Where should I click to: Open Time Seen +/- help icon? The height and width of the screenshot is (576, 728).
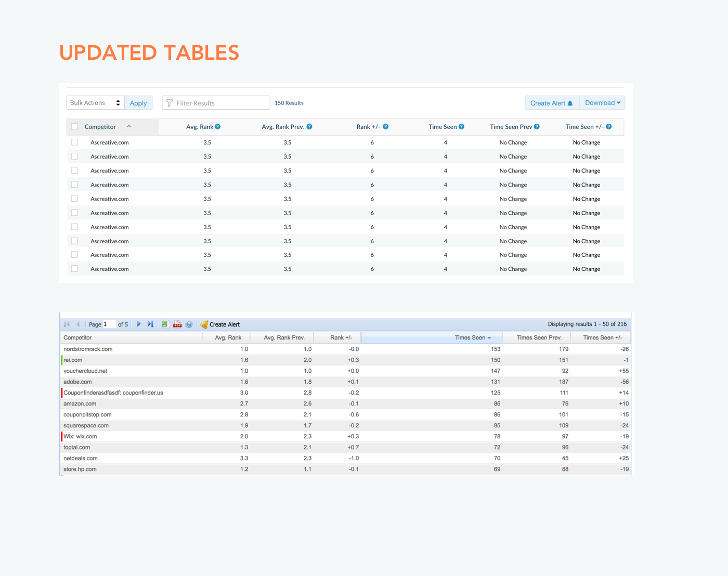(x=608, y=126)
